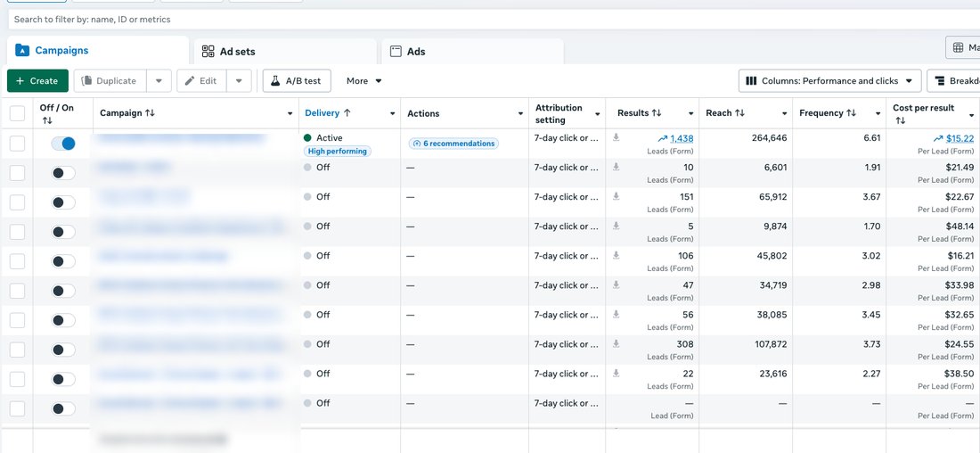Click the green Create button

pos(37,81)
